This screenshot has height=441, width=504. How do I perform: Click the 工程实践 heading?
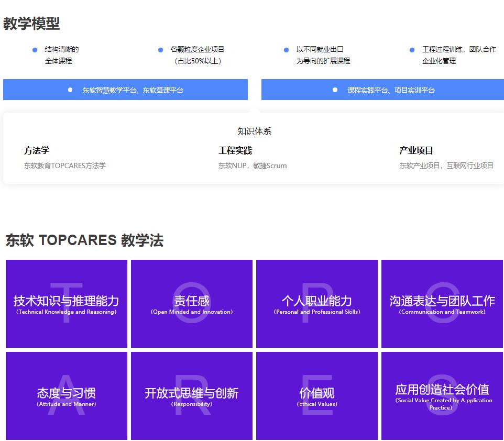point(234,150)
